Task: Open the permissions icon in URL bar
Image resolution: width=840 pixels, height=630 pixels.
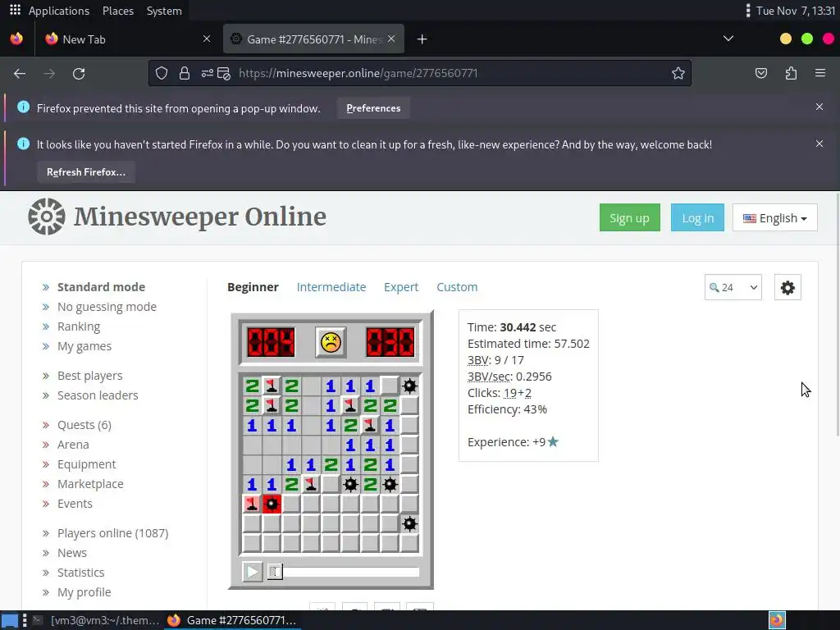Action: click(208, 73)
